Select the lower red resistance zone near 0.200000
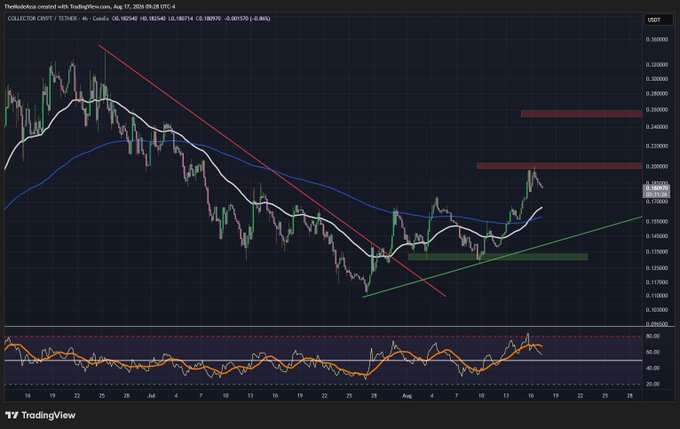 (x=559, y=166)
